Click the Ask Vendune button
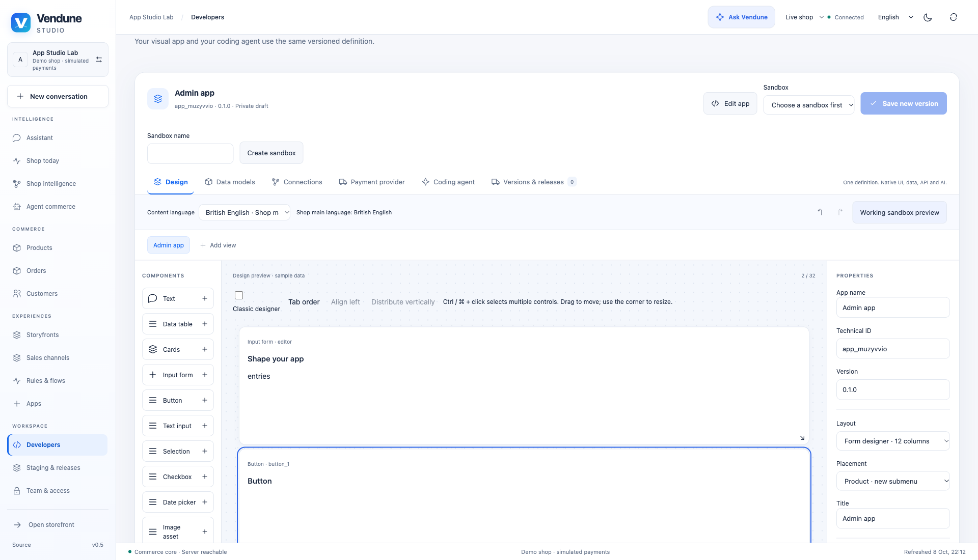This screenshot has height=560, width=978. (741, 17)
